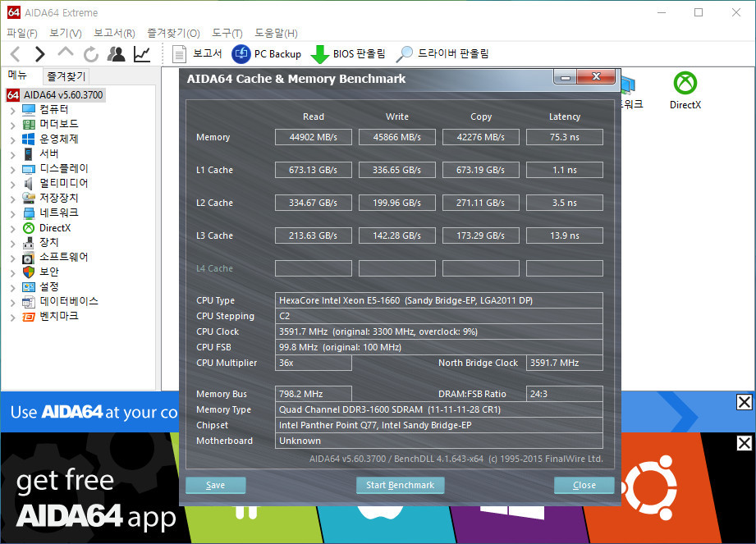Image resolution: width=756 pixels, height=544 pixels.
Task: Expand the 디스플레이 tree node
Action: point(13,170)
